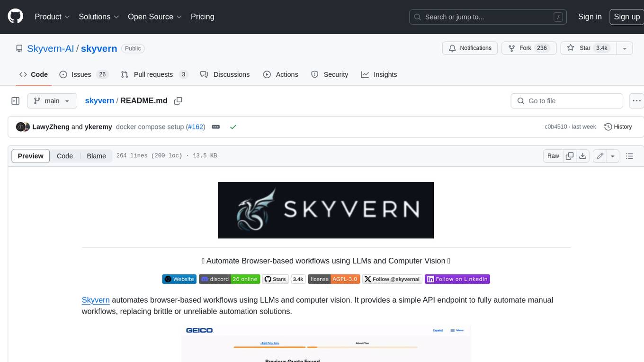Image resolution: width=644 pixels, height=362 pixels.
Task: Expand the Solutions menu
Action: tap(98, 17)
